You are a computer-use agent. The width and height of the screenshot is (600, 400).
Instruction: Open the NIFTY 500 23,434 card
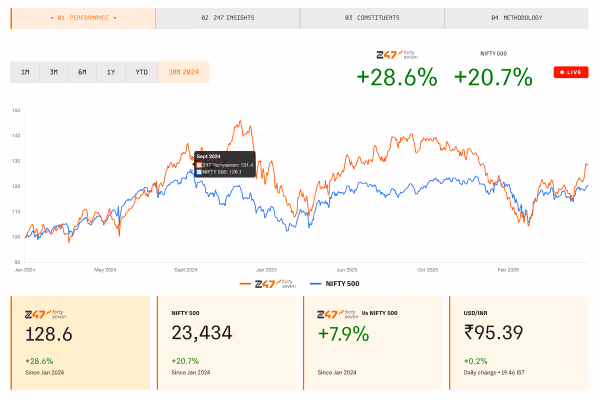(x=227, y=343)
